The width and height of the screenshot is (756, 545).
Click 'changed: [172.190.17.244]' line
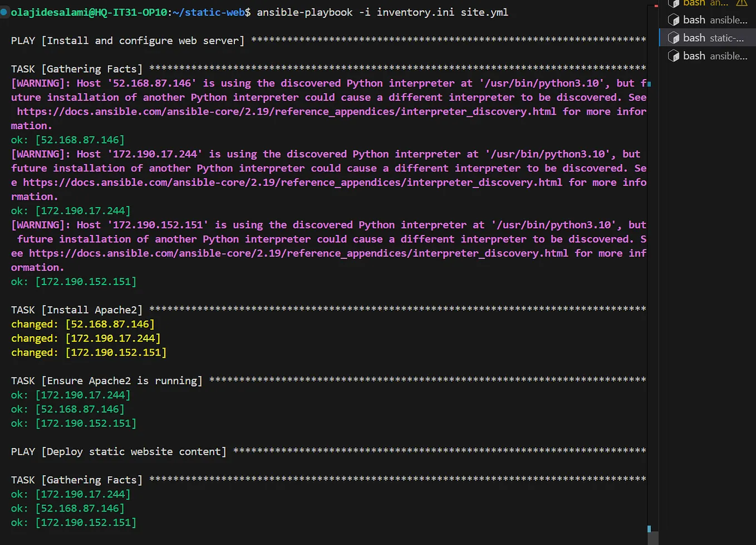[86, 338]
